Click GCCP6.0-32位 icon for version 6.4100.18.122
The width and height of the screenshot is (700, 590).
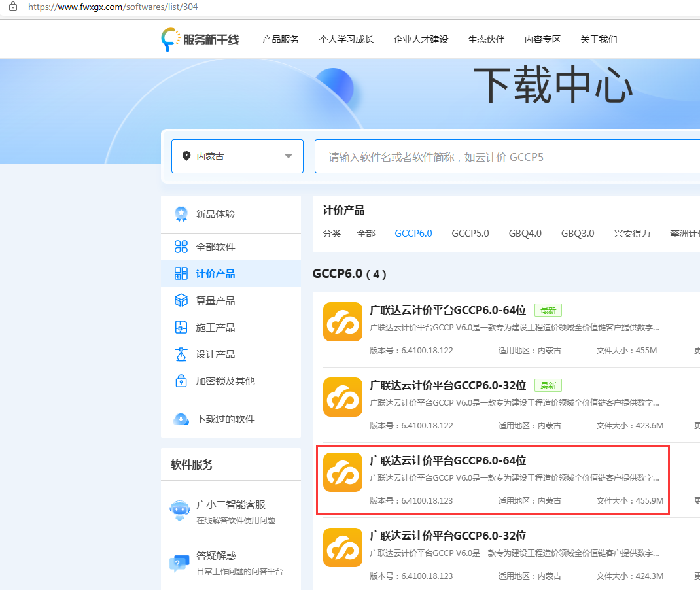[x=342, y=397]
